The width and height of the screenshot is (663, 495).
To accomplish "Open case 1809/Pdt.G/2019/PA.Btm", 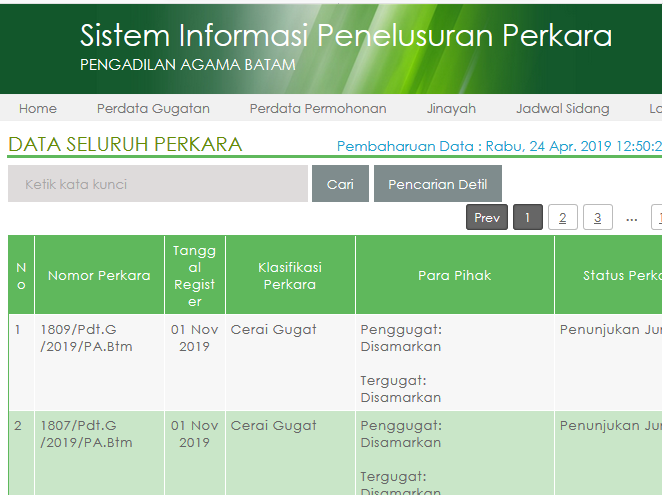I will pyautogui.click(x=86, y=338).
